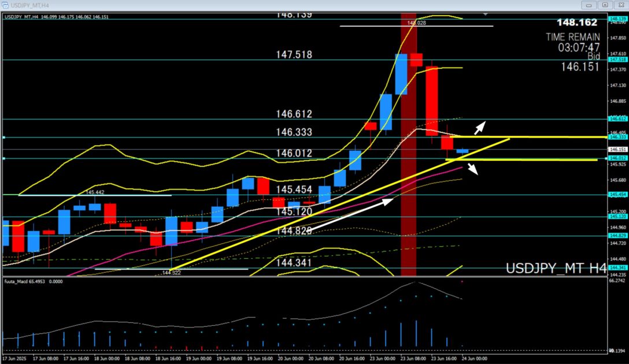
Task: Maximize the USDJPY chart window
Action: click(605, 5)
